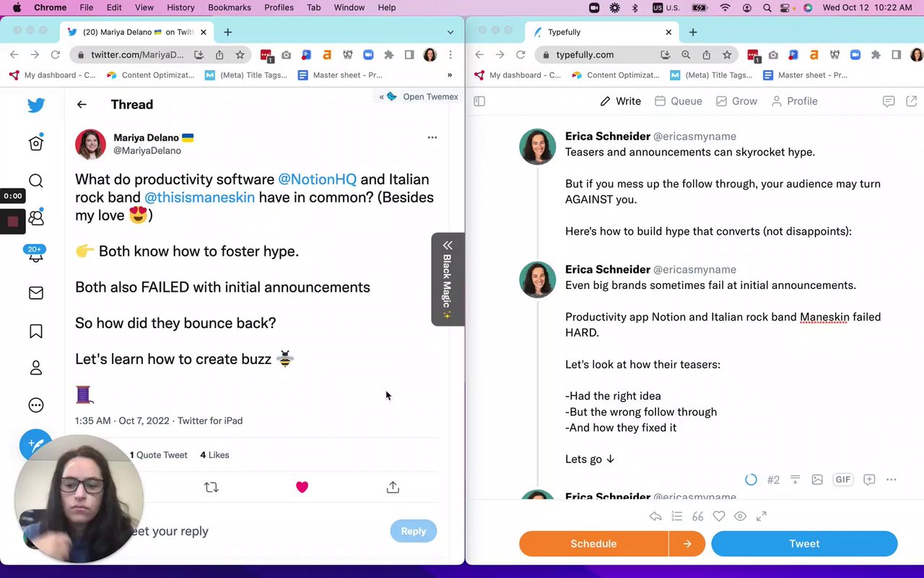Reload the Twitter page
924x578 pixels.
[x=55, y=55]
